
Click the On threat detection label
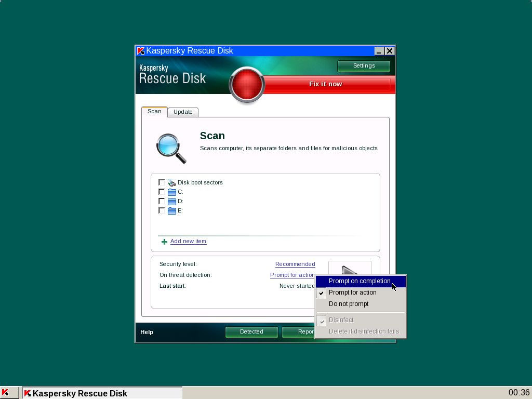[185, 275]
